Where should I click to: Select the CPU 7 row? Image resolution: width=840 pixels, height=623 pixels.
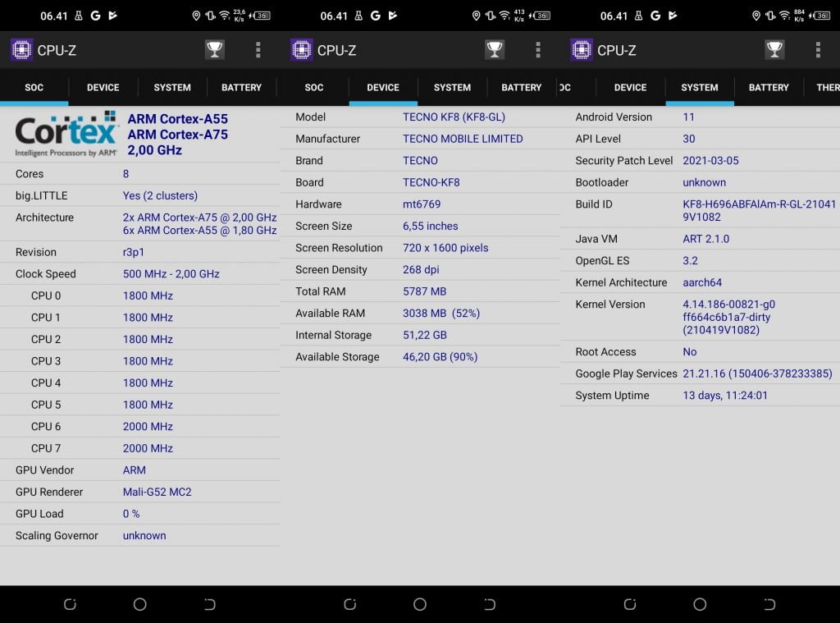click(139, 448)
